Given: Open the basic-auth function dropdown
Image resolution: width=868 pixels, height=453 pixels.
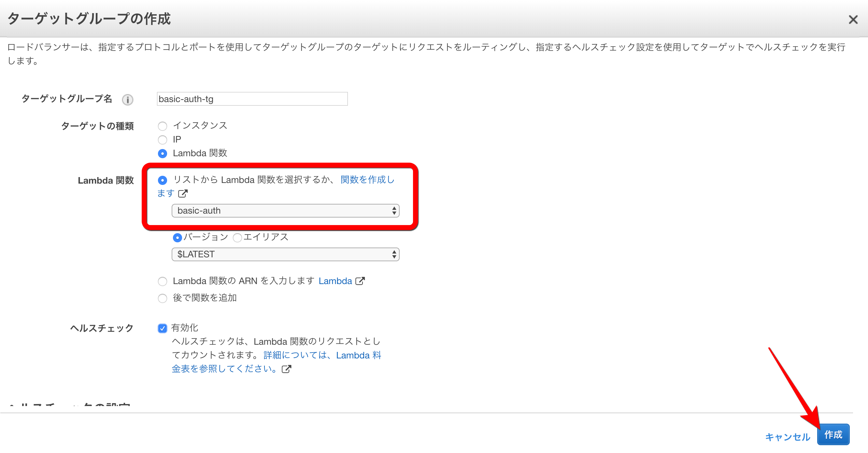Looking at the screenshot, I should coord(285,210).
